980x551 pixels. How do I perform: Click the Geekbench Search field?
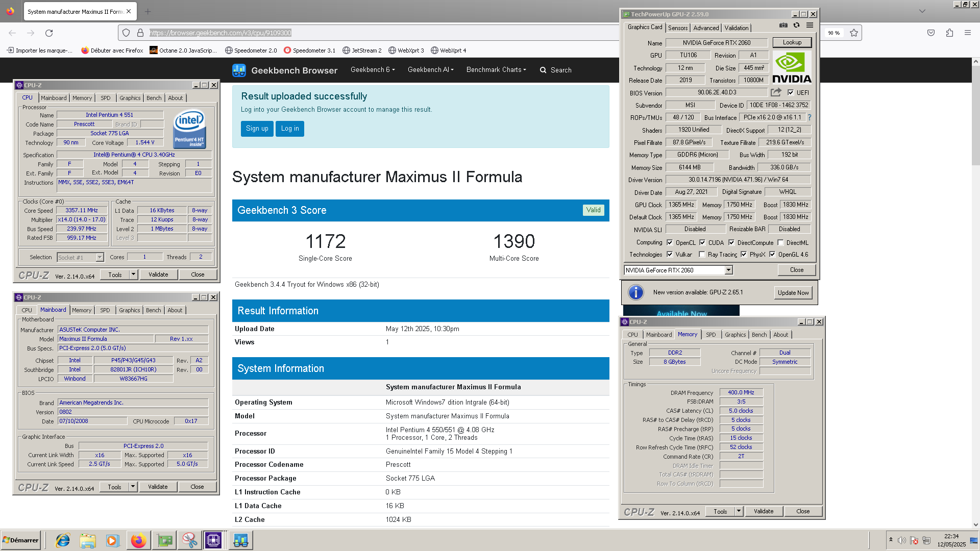[x=556, y=70]
